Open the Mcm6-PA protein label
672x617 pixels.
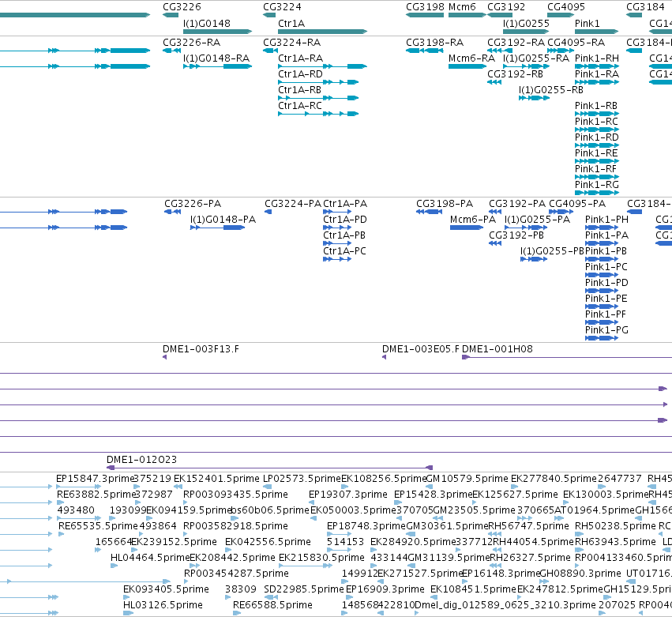tap(473, 220)
